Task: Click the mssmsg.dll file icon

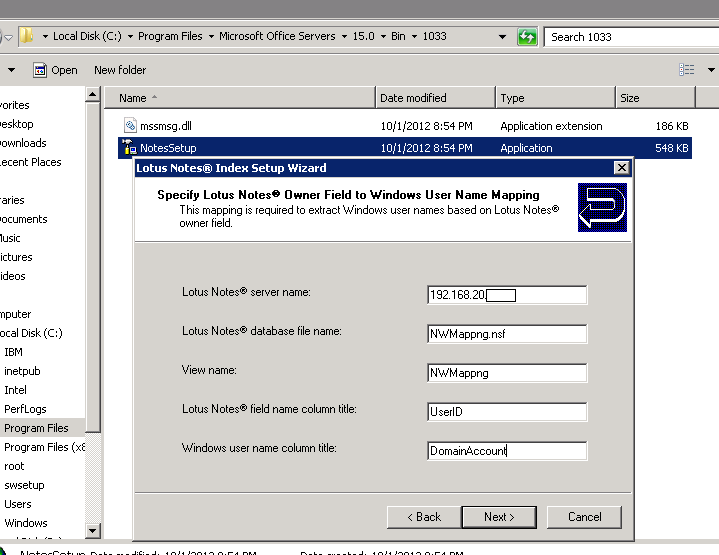Action: click(130, 125)
